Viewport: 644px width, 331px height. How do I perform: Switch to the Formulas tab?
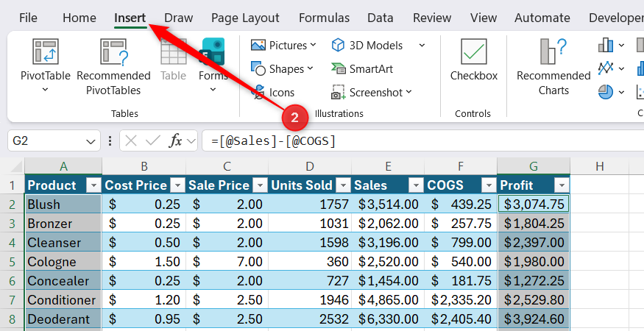(x=324, y=18)
